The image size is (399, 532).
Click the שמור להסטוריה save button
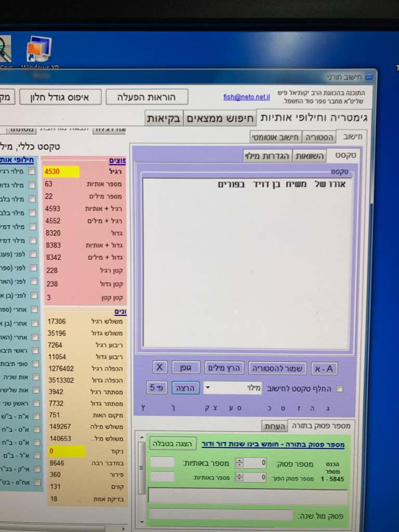[278, 368]
